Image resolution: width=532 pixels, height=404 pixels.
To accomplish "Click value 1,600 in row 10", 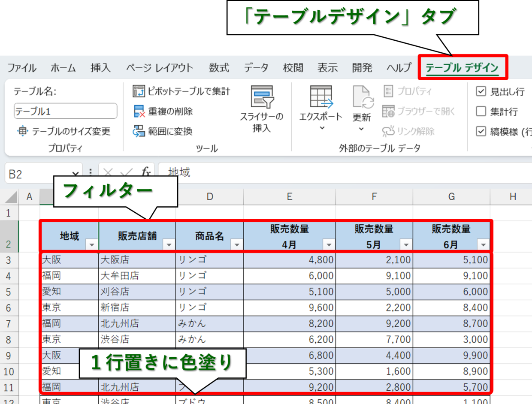I will pos(375,371).
